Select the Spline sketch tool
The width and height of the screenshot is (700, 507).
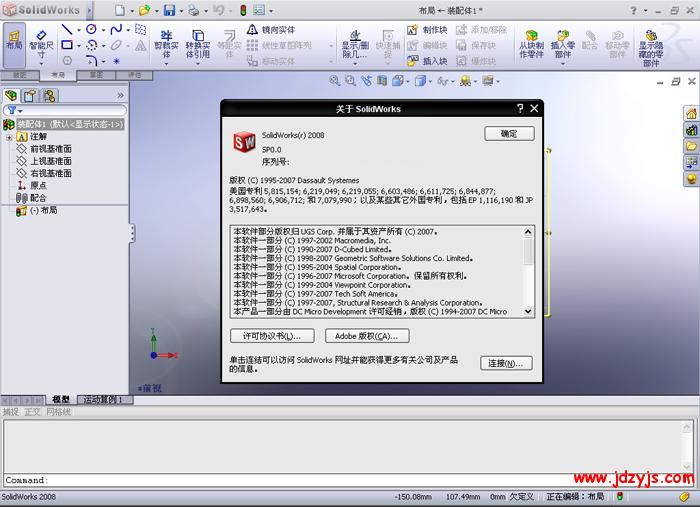[116, 29]
